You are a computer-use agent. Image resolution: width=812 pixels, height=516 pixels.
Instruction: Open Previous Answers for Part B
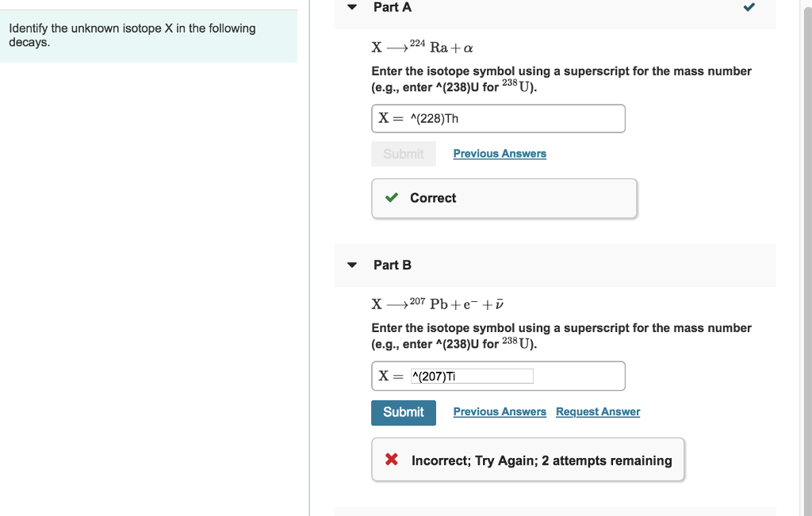[500, 411]
